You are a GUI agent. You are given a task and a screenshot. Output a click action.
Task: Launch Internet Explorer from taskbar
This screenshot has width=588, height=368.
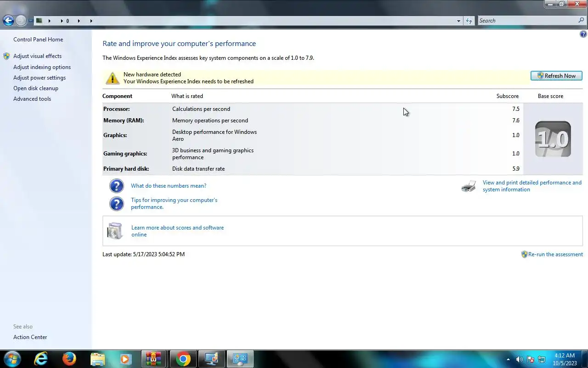tap(41, 359)
